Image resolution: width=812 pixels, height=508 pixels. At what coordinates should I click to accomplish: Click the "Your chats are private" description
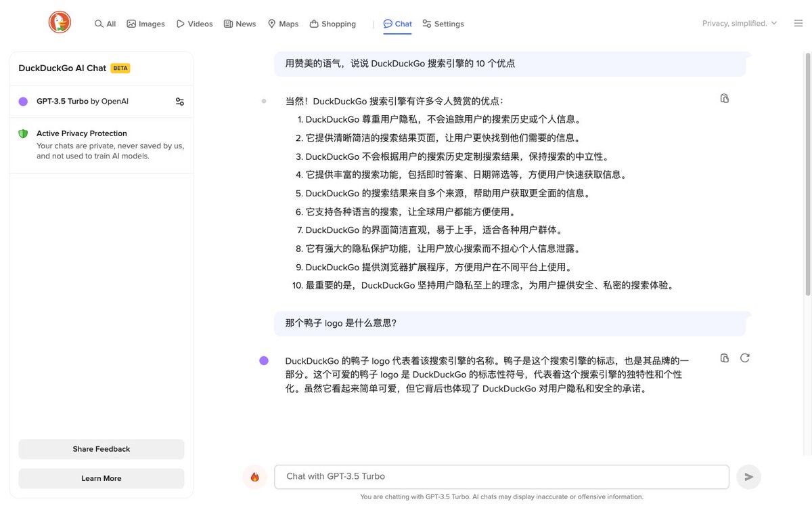point(110,151)
